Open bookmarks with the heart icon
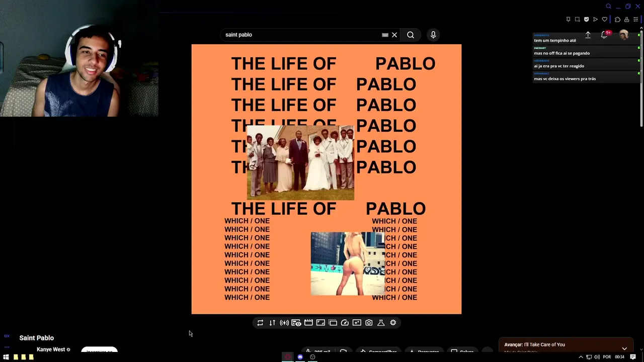Image resolution: width=644 pixels, height=362 pixels. click(604, 20)
